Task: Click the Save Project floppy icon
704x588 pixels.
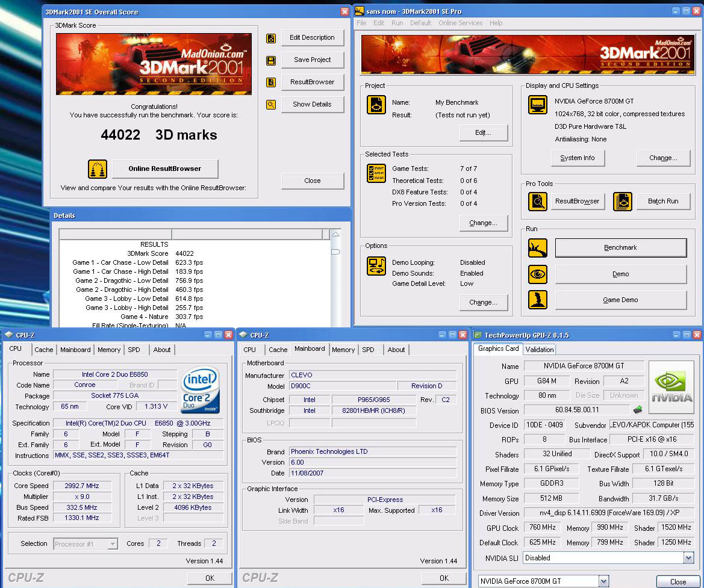Action: (271, 60)
